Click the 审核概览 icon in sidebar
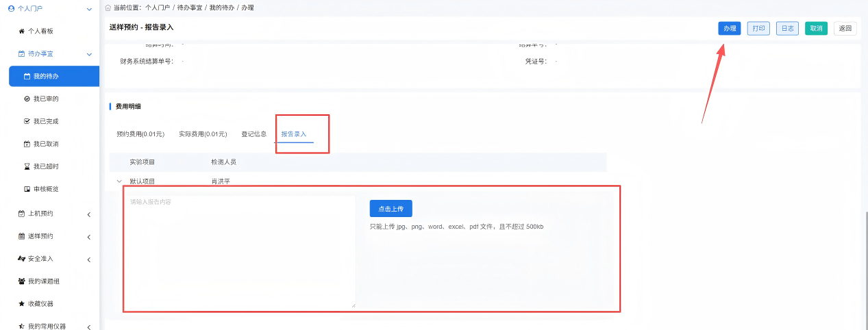868x330 pixels. tap(27, 189)
